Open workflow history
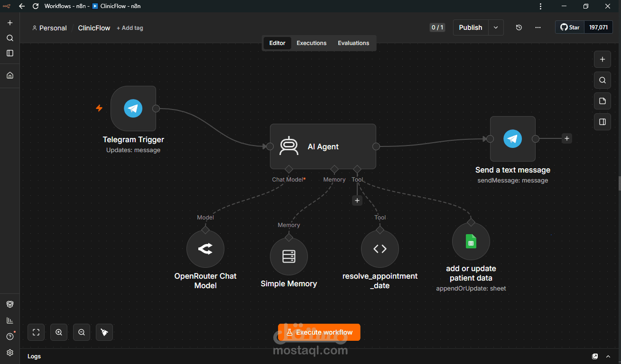621x364 pixels. tap(519, 27)
